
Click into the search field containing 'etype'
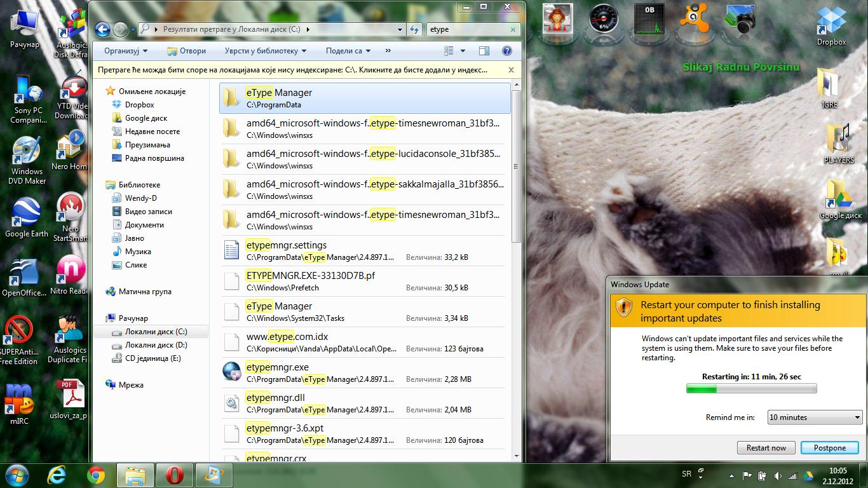pos(468,29)
